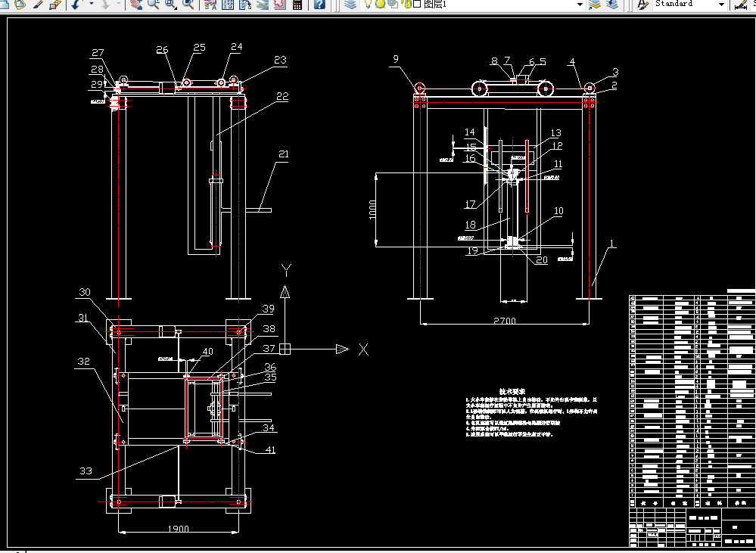Select the 技术要求 heading text
Image resolution: width=756 pixels, height=553 pixels.
[x=512, y=392]
